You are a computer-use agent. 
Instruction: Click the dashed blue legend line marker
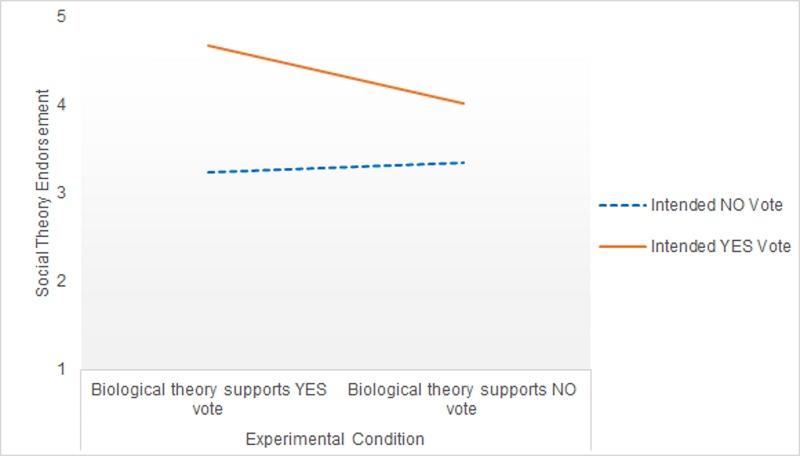tap(622, 205)
